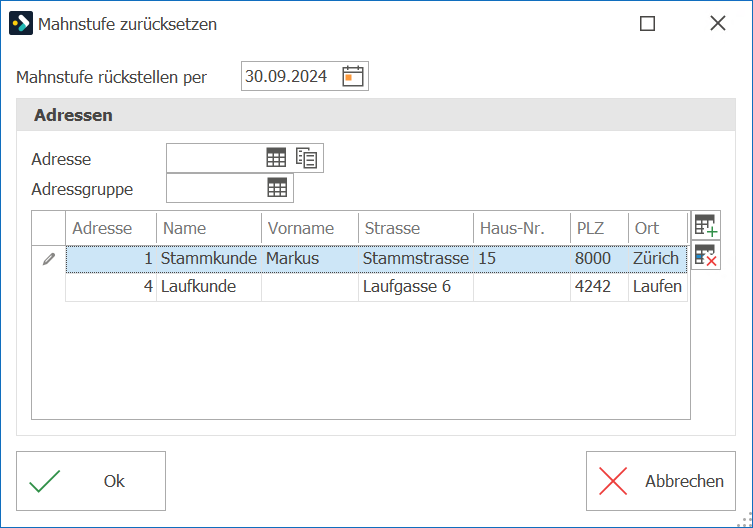This screenshot has width=753, height=528.
Task: Select the Laufkunde name cell
Action: pyautogui.click(x=209, y=287)
